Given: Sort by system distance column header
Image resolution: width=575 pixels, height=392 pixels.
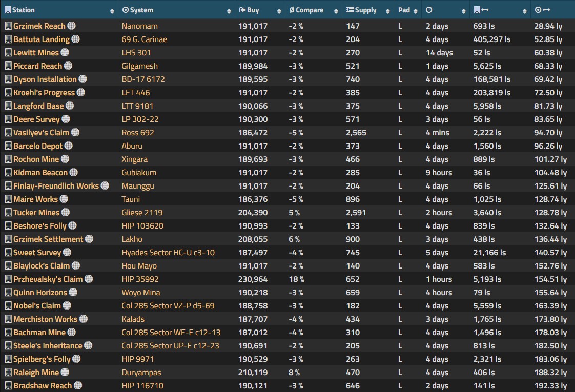Looking at the screenshot, I should pos(552,10).
